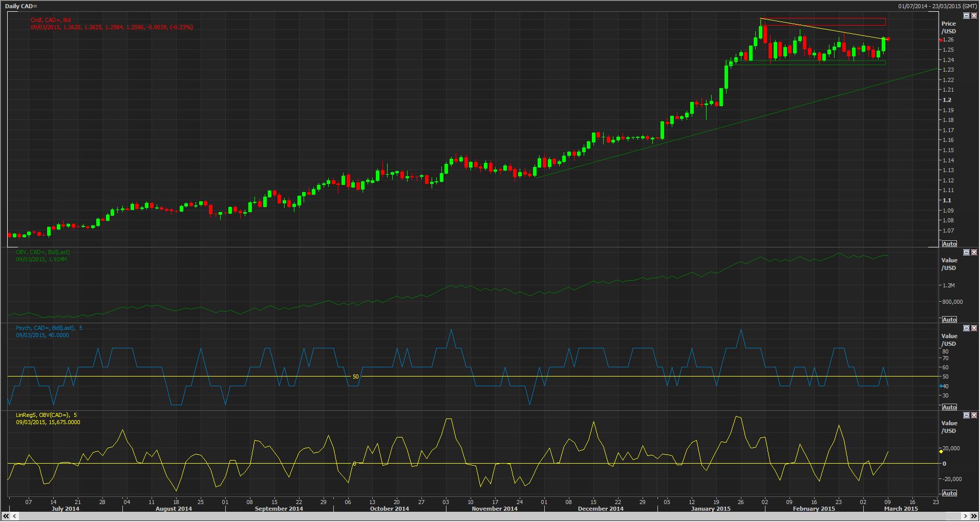Step the chart left with single arrow
This screenshot has height=522, width=980.
coord(13,516)
